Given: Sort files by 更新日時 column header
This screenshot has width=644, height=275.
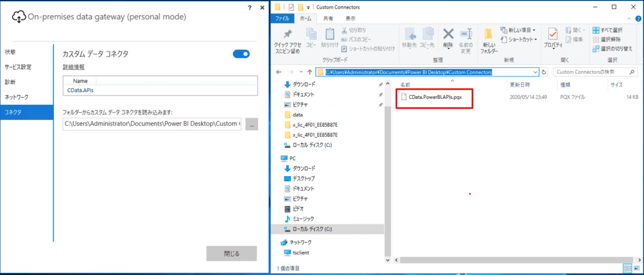Looking at the screenshot, I should (519, 85).
